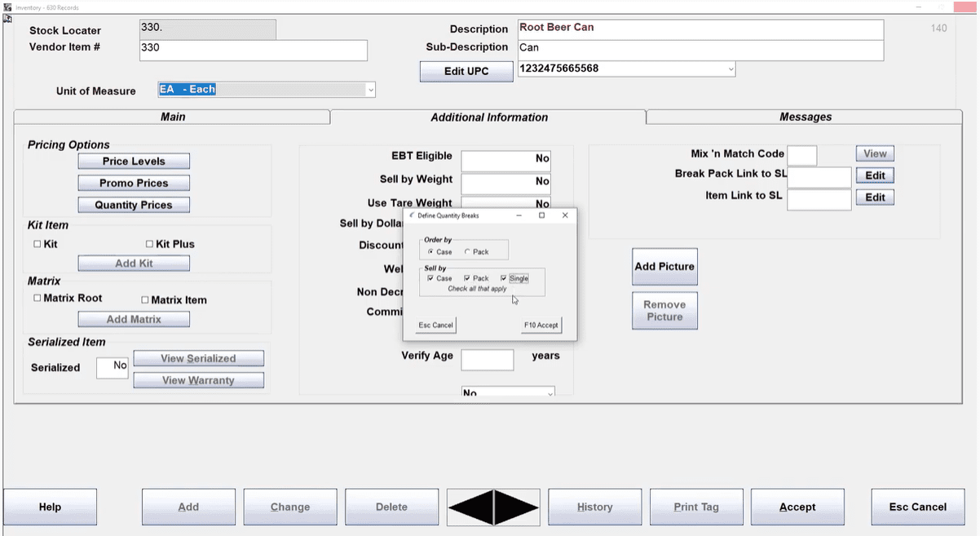Open the Messages tab
The width and height of the screenshot is (980, 536).
coord(805,117)
